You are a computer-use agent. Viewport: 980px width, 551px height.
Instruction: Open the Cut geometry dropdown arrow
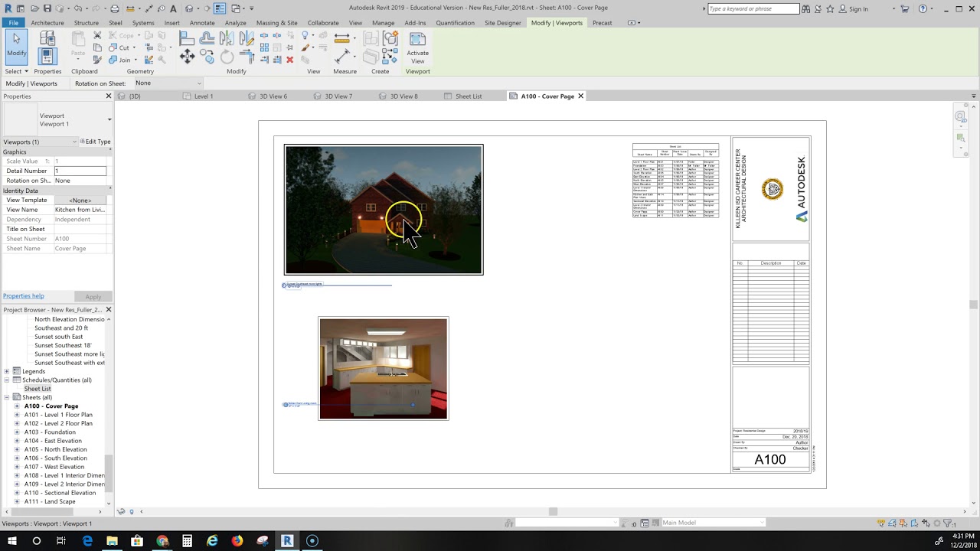(x=134, y=47)
